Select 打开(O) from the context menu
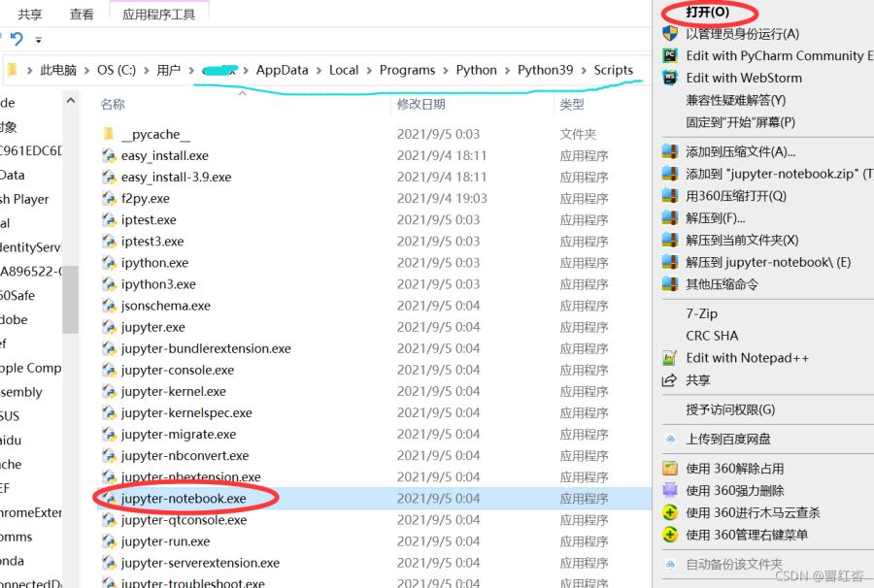The width and height of the screenshot is (874, 588). click(707, 13)
